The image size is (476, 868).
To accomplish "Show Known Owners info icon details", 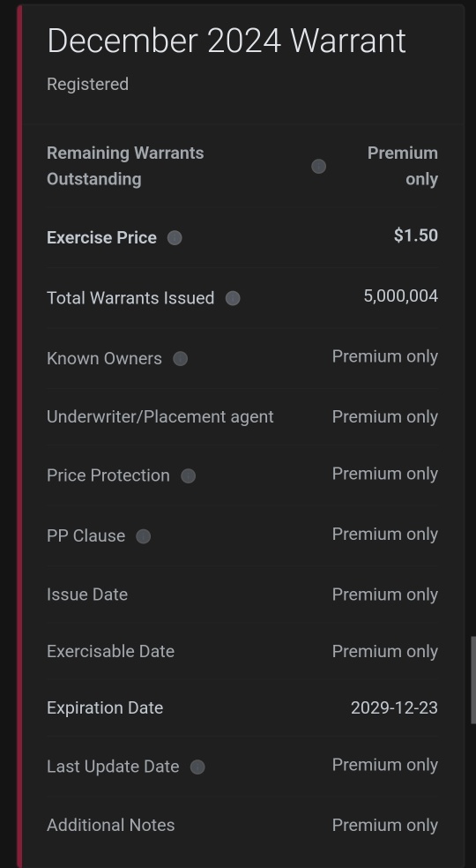I will (x=180, y=359).
